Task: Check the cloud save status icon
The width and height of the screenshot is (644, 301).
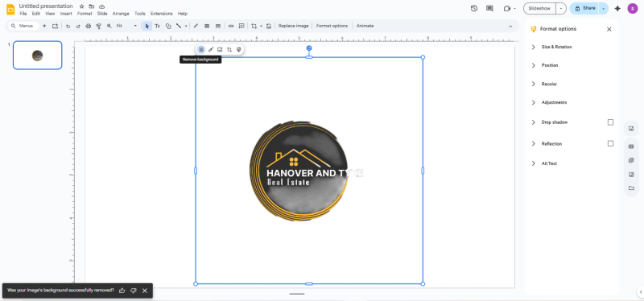Action: (101, 6)
